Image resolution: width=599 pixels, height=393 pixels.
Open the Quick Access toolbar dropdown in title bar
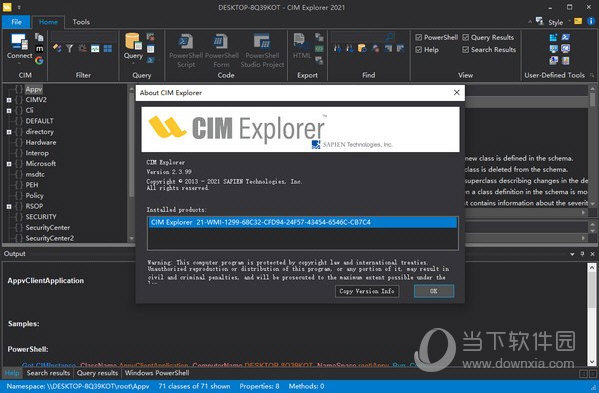pyautogui.click(x=19, y=7)
